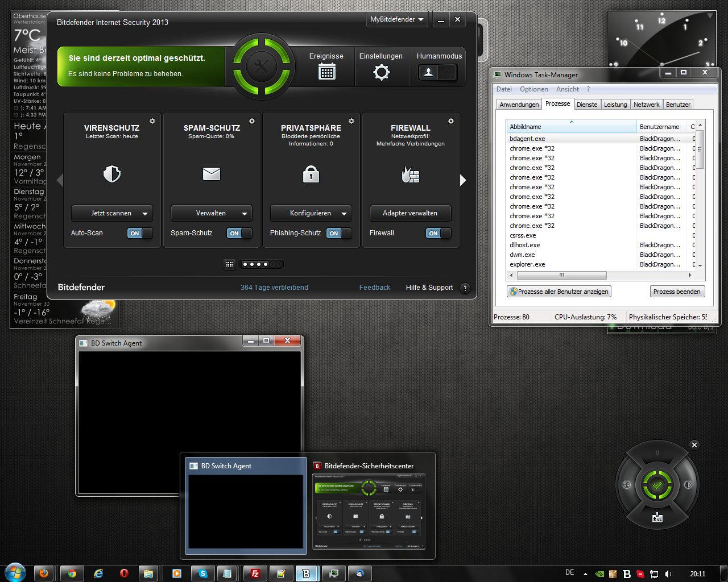Show previous modules with left arrow
Viewport: 728px width, 582px height.
tap(60, 180)
